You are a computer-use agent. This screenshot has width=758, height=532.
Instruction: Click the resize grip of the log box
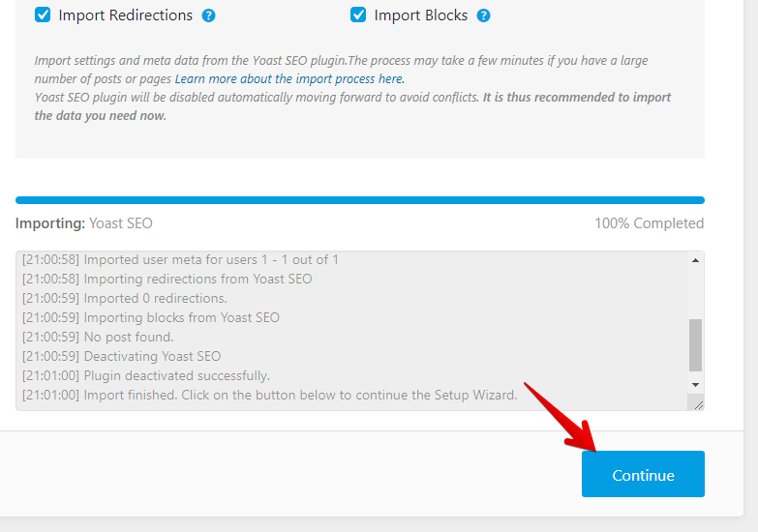coord(698,404)
